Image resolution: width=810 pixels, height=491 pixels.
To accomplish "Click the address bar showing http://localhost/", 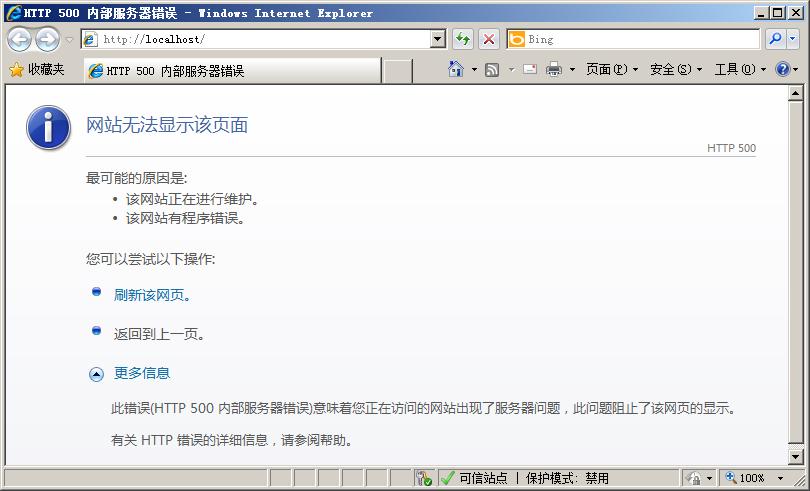I will (x=257, y=39).
